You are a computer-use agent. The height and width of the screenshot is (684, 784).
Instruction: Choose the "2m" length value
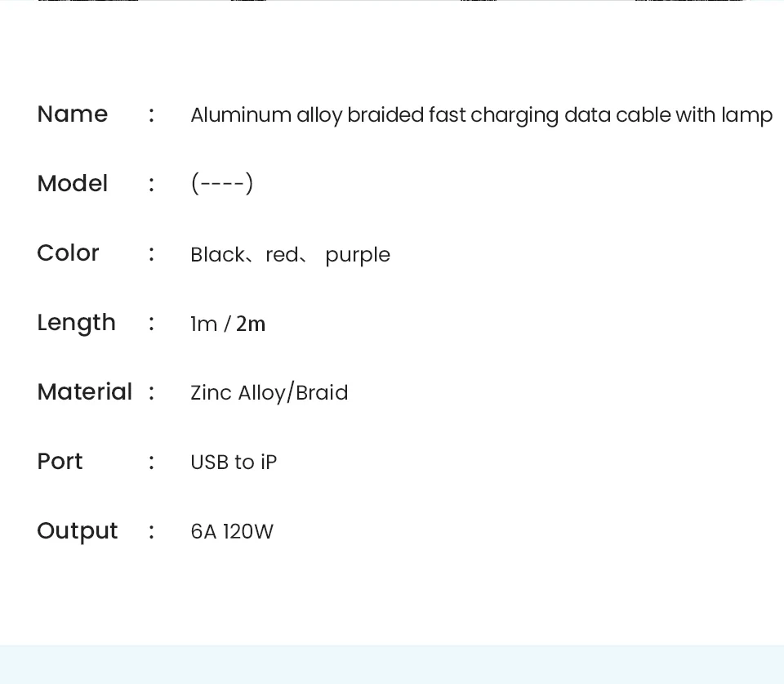click(251, 324)
